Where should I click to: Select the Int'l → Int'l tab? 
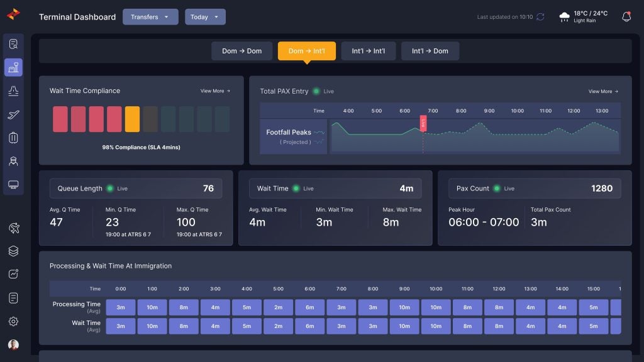click(369, 51)
